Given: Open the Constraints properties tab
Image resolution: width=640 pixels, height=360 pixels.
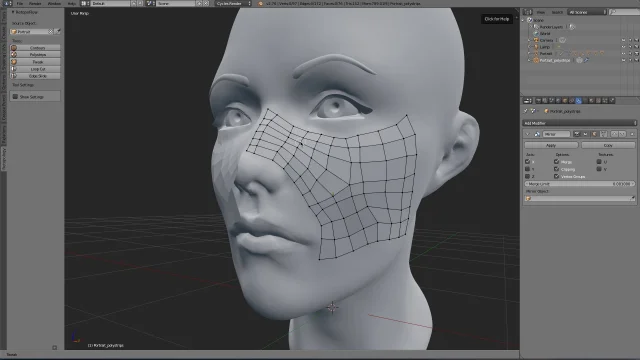Looking at the screenshot, I should (x=571, y=100).
